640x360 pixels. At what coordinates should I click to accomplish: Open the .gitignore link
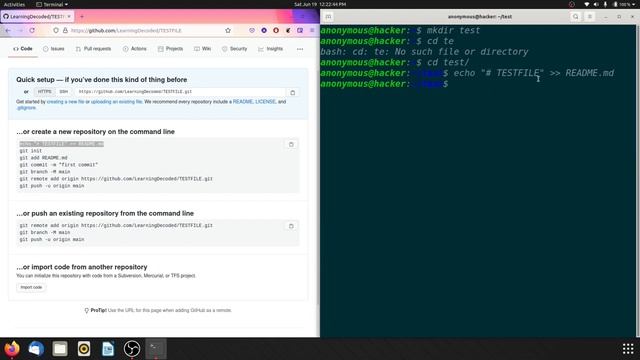tap(27, 108)
